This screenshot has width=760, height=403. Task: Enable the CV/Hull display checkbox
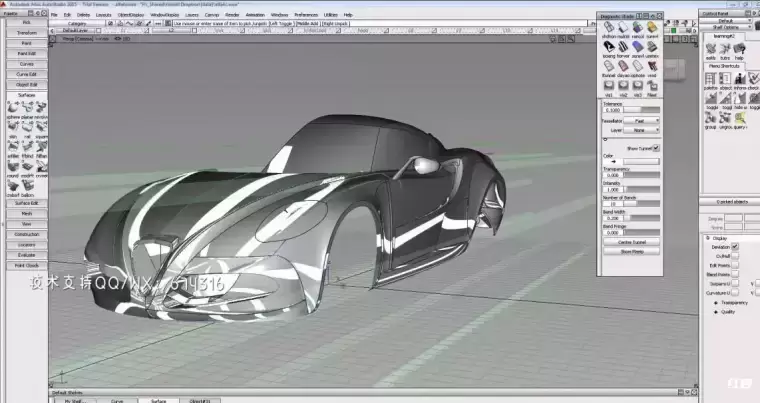tap(735, 256)
